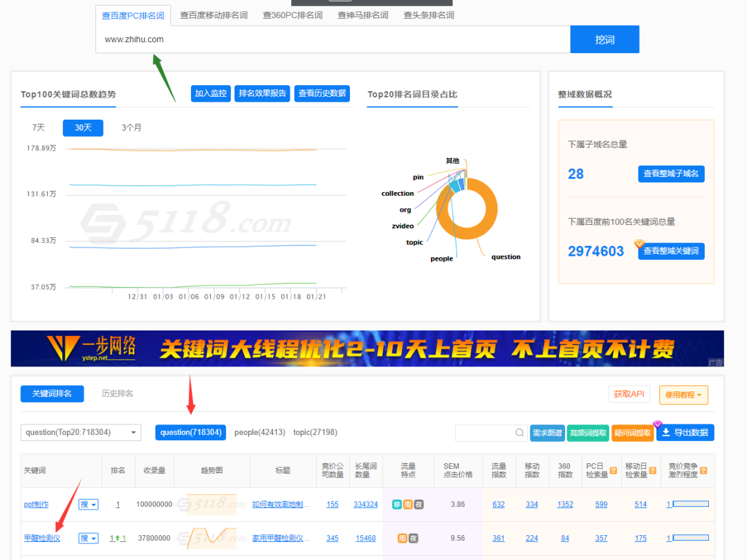Select the 关键词排名 tab

tap(52, 394)
